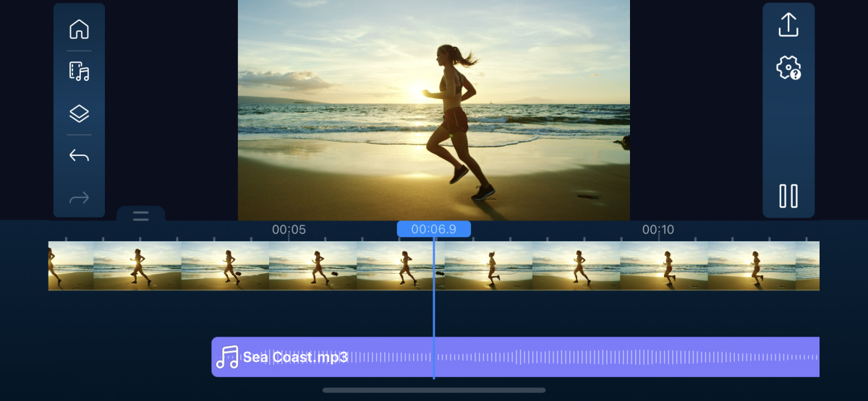Tap the bottom home indicator bar
The image size is (868, 401).
(434, 390)
